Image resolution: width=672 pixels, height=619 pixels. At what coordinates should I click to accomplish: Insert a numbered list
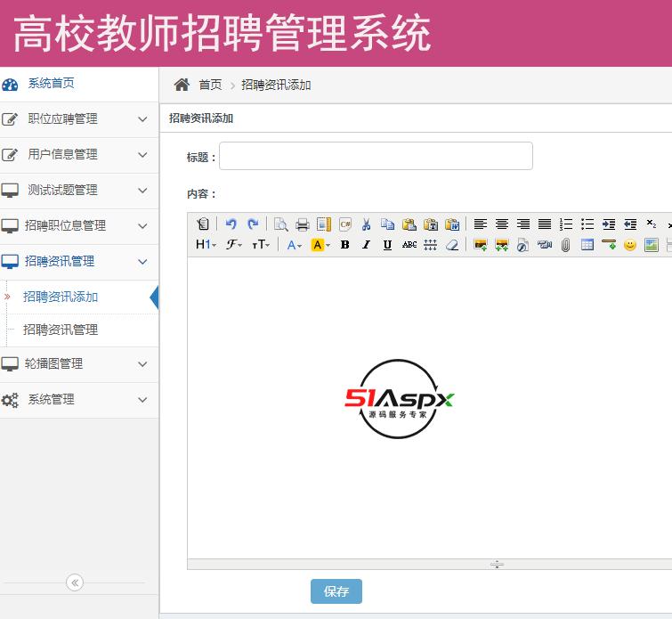click(566, 224)
